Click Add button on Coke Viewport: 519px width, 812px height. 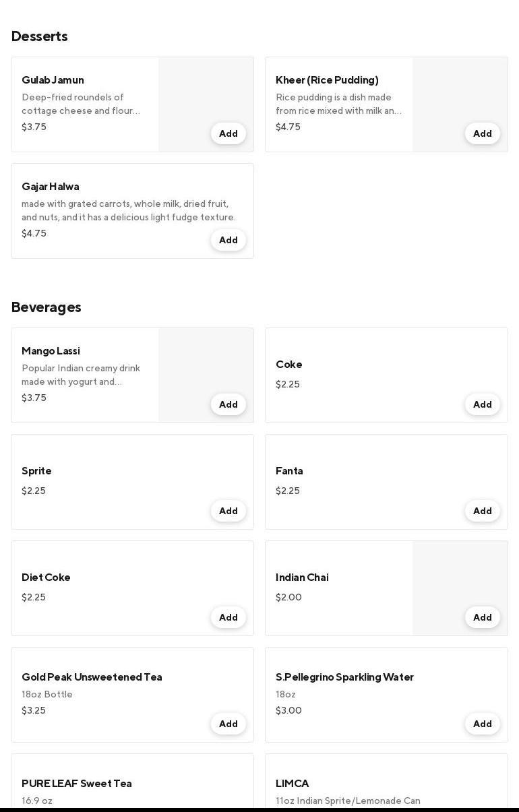click(x=483, y=404)
